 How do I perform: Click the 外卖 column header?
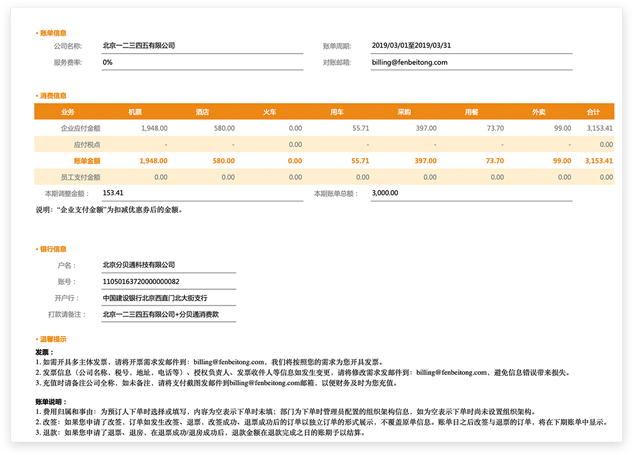pyautogui.click(x=539, y=112)
